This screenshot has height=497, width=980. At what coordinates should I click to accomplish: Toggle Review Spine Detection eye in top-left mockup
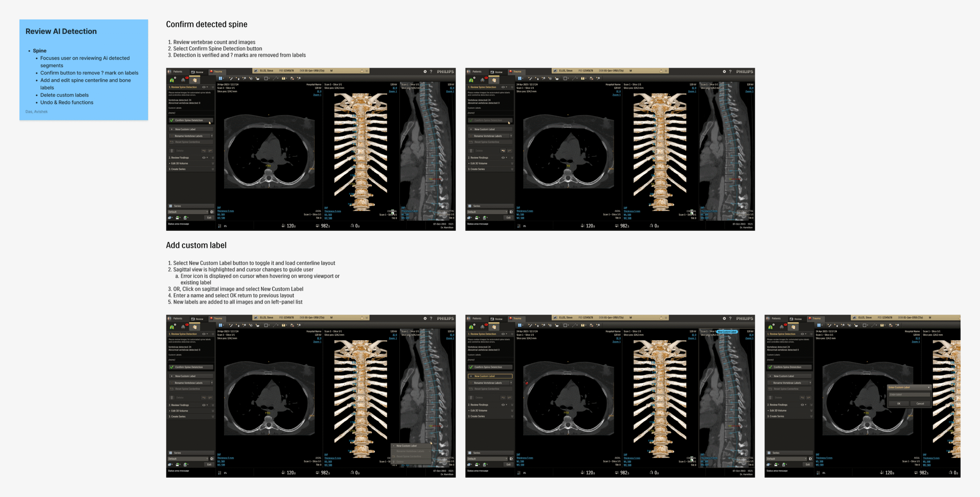204,87
